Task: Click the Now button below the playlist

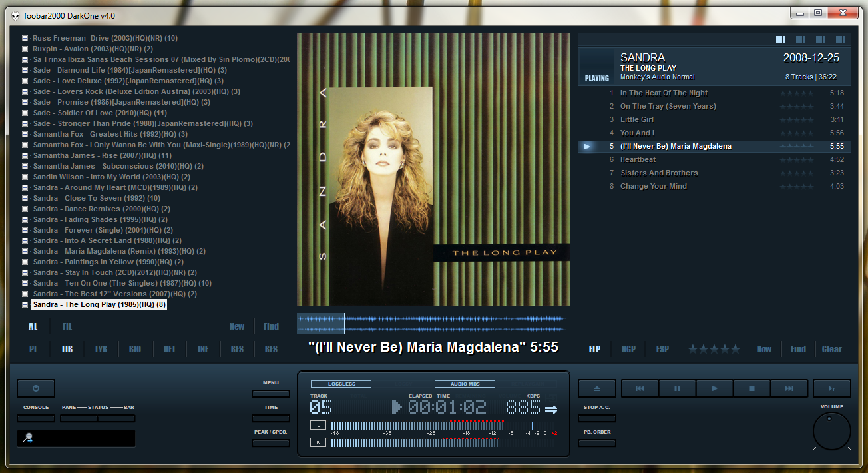Action: click(x=764, y=349)
